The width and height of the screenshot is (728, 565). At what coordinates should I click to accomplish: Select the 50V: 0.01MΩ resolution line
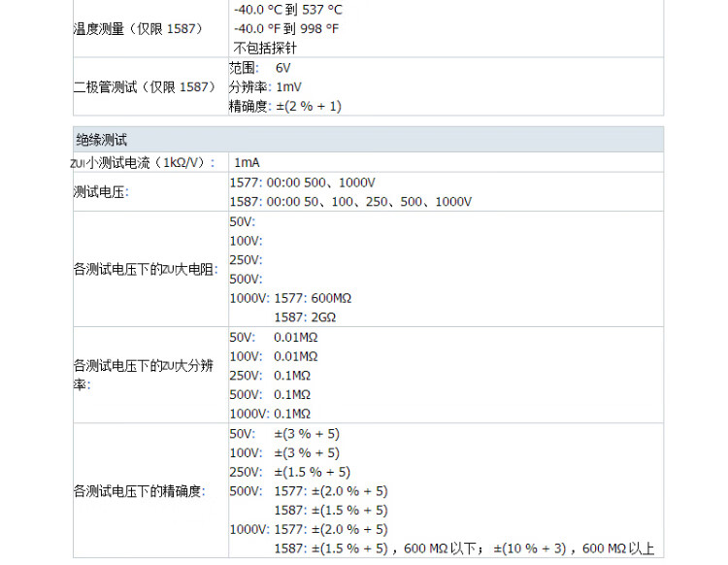274,338
